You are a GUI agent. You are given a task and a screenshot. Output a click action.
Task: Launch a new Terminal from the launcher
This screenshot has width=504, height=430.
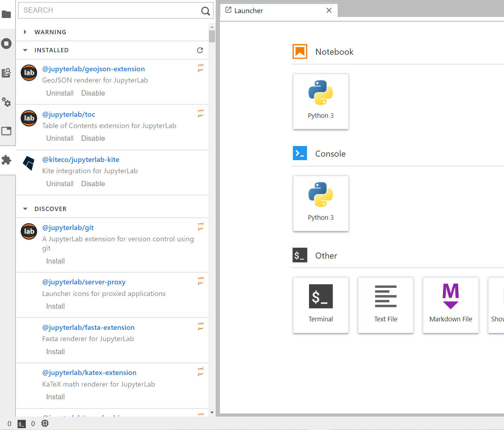[321, 305]
